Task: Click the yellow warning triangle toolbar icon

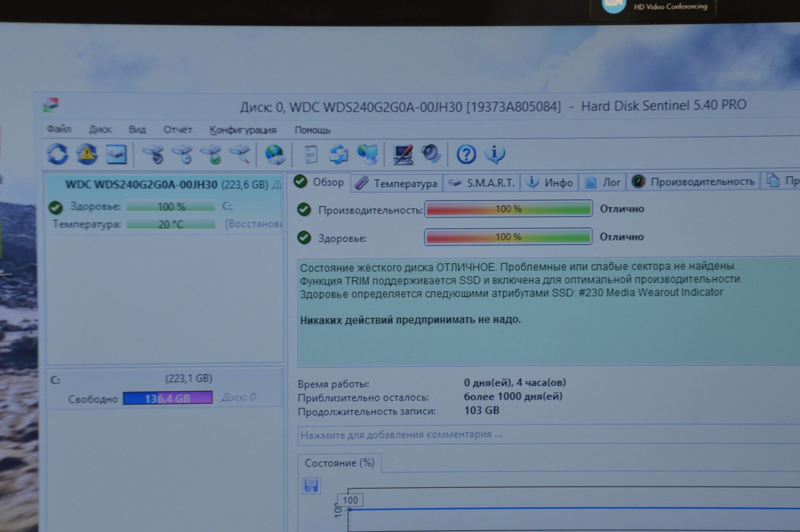Action: pos(87,154)
